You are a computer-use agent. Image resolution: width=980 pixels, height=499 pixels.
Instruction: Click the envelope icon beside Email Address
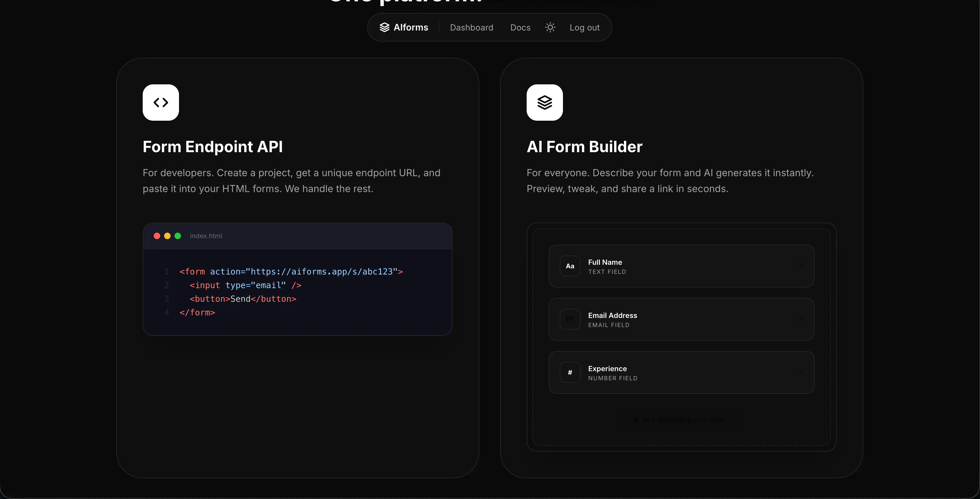point(570,319)
